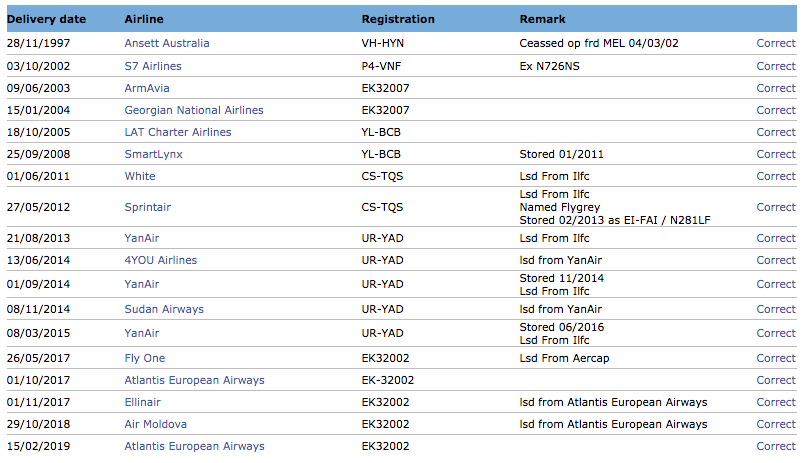Click Correct for the 15/02/2019 Atlantis row
This screenshot has width=811, height=463.
coord(776,446)
